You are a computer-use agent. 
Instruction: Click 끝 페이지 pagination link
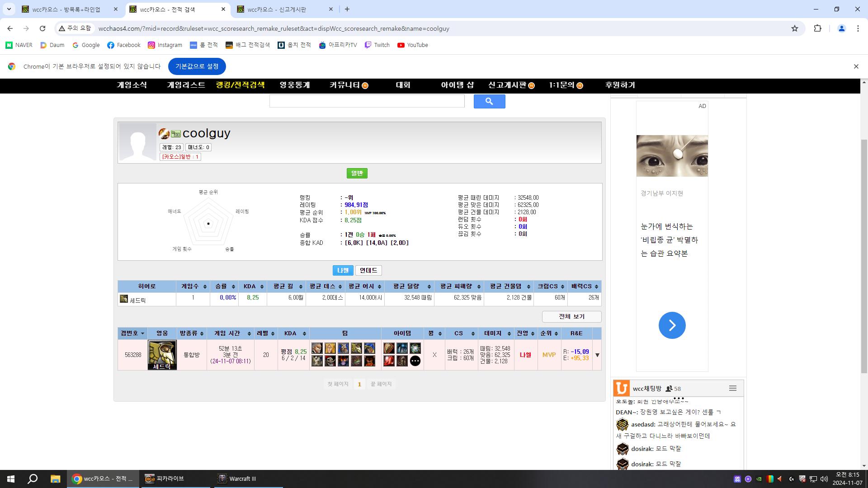pyautogui.click(x=381, y=384)
